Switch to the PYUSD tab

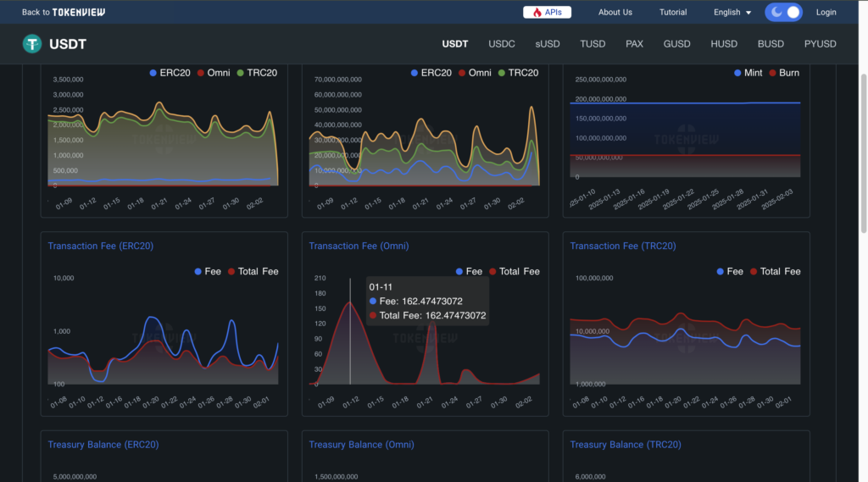click(820, 44)
